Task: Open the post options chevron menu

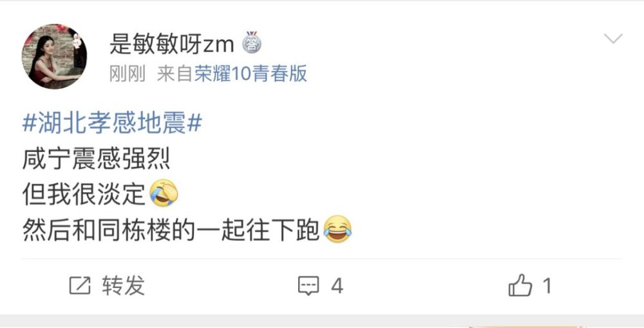Action: pyautogui.click(x=613, y=39)
